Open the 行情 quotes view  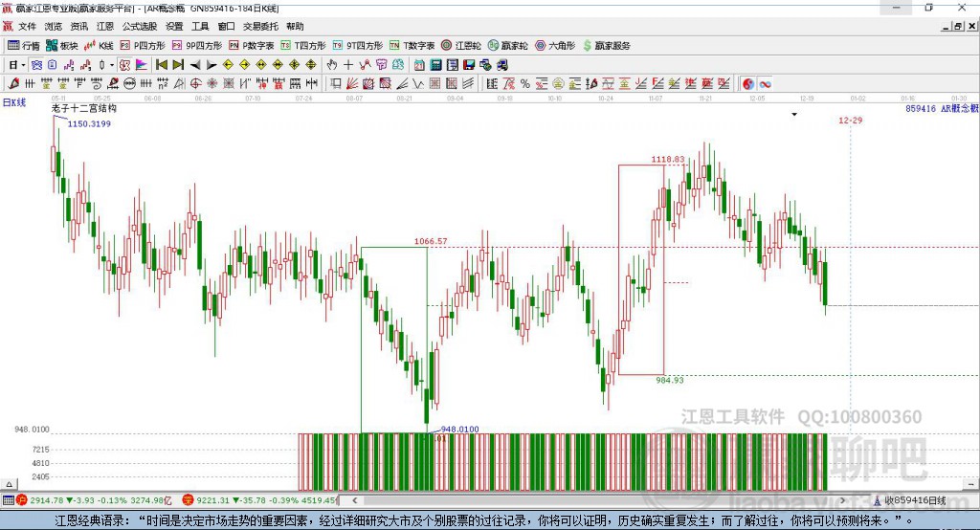[23, 46]
